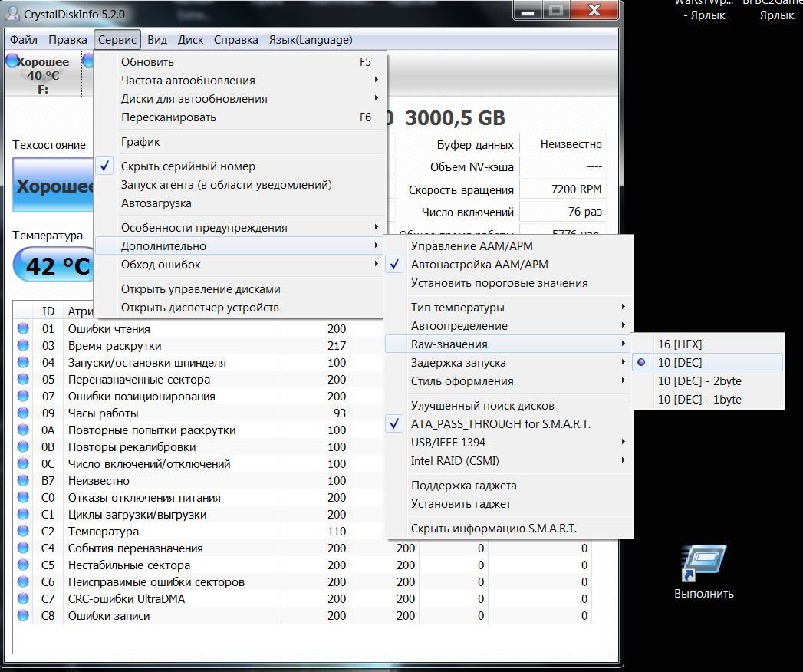
Task: Click the CrystalDiskInfo title bar app icon
Action: click(x=12, y=14)
